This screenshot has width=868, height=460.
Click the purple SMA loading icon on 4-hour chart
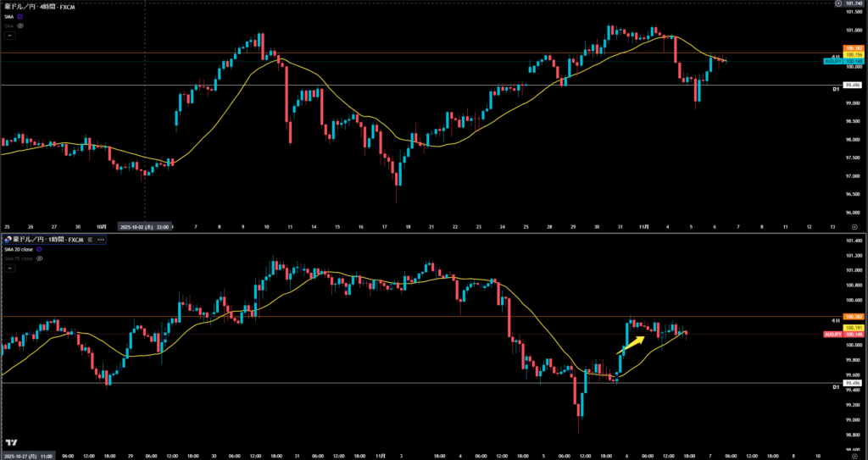pos(20,16)
